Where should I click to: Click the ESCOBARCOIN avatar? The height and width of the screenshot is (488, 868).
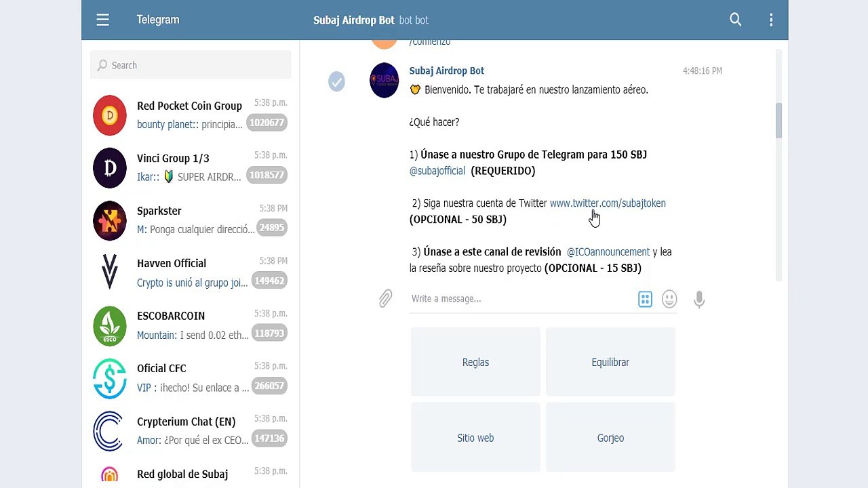pos(110,325)
